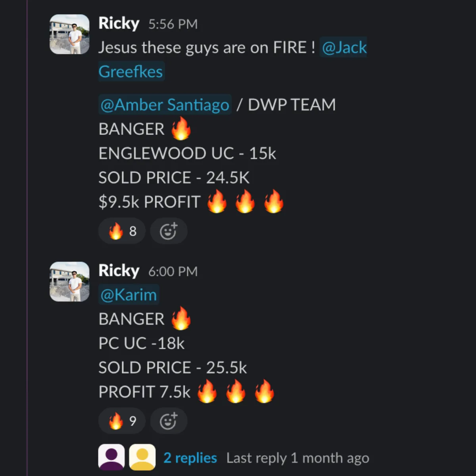Click the yellow replier avatar in thread summary
476x476 pixels.
[x=142, y=457]
